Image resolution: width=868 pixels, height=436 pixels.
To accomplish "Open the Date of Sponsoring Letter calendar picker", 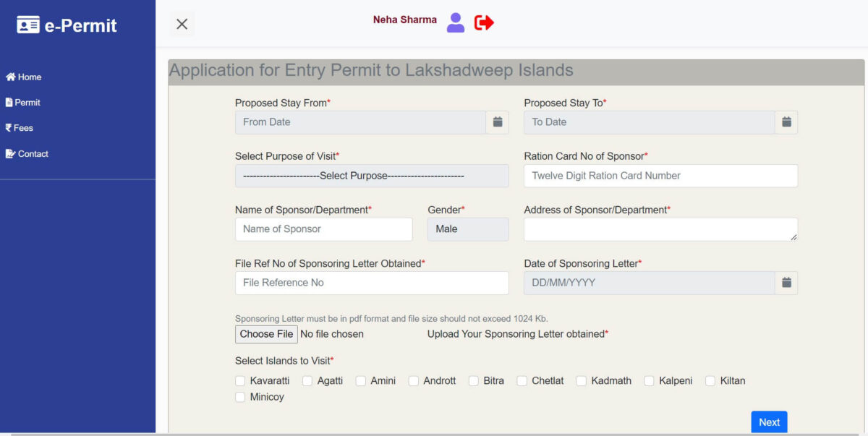I will (786, 283).
